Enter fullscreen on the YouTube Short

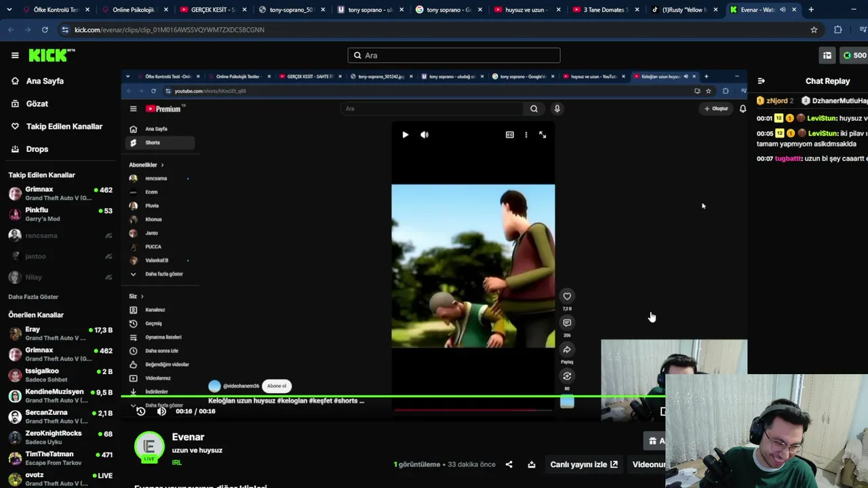[x=542, y=135]
